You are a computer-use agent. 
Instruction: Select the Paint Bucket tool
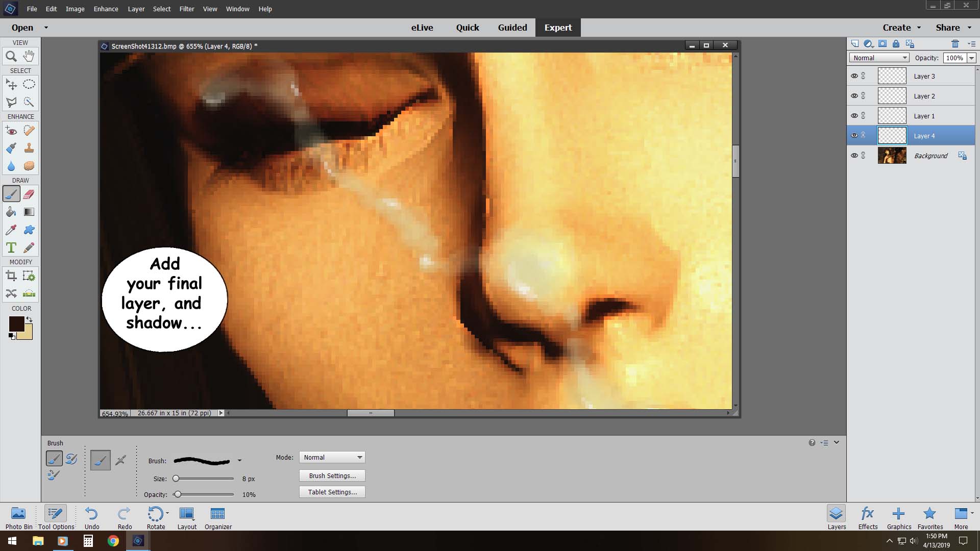coord(11,212)
